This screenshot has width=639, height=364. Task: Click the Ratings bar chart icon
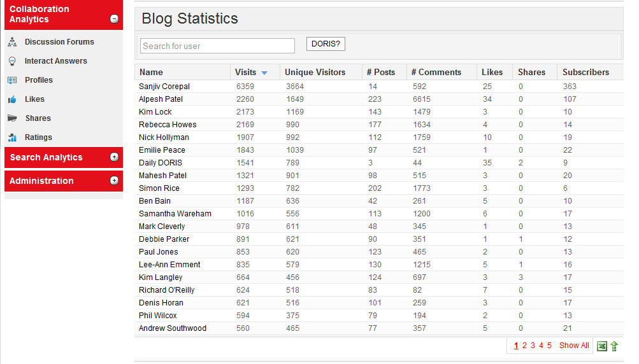coord(12,137)
